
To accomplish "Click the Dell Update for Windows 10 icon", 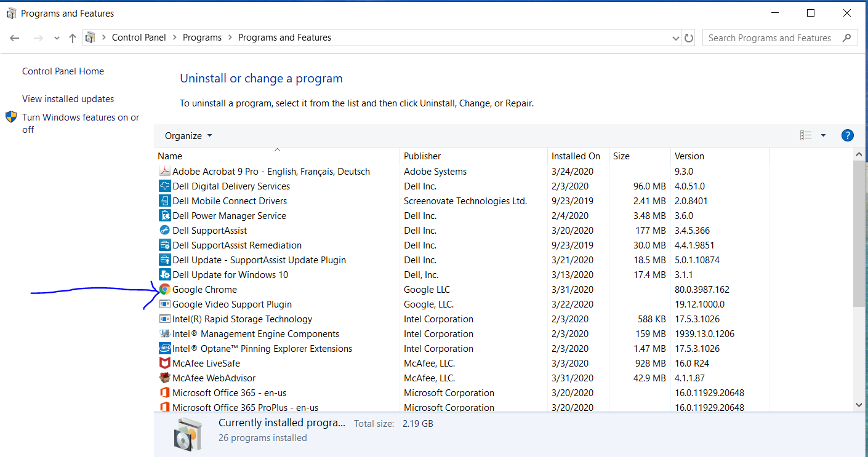I will (164, 275).
